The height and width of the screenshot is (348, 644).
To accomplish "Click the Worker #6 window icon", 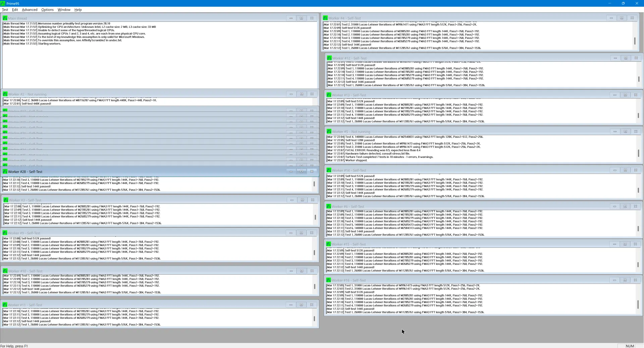I will [329, 207].
